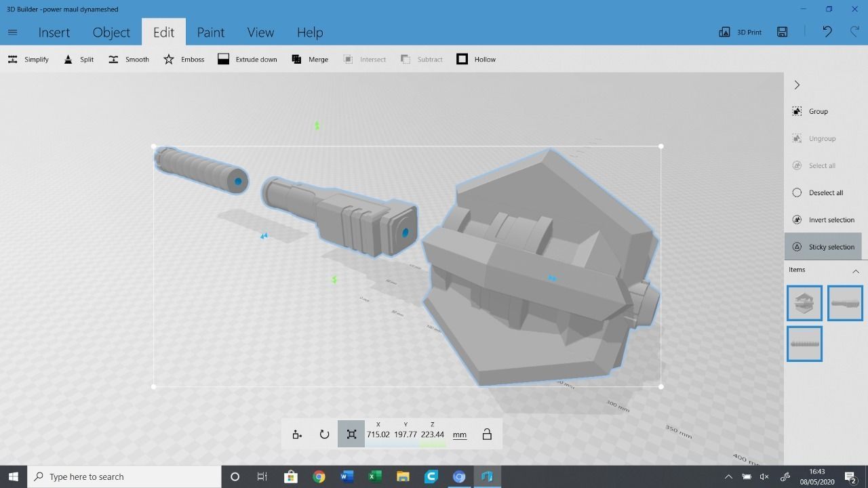This screenshot has width=868, height=488.
Task: Open Microsoft Store from taskbar
Action: tap(291, 476)
